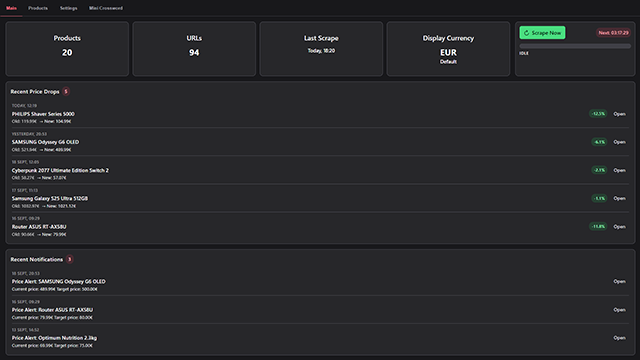Open the Router ASUS RT-AX58U price alert

coord(619,310)
